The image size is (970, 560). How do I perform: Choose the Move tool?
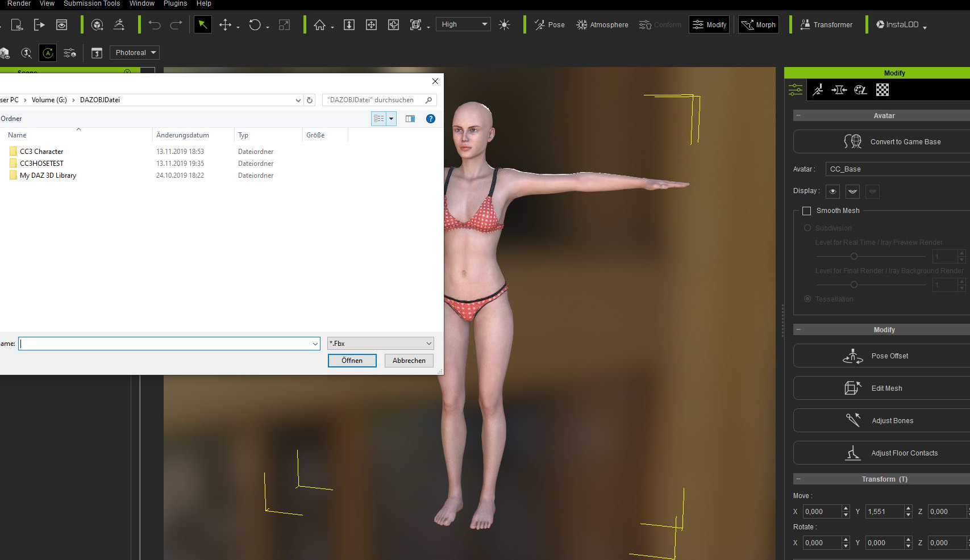click(x=226, y=25)
